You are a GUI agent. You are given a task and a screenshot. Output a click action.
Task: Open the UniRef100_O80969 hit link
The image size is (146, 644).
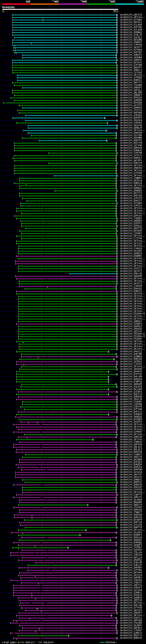coord(131,369)
